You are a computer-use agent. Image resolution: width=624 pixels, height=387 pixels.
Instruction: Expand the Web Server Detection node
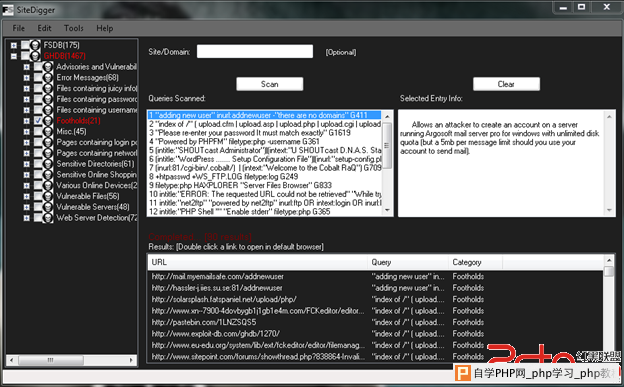27,218
